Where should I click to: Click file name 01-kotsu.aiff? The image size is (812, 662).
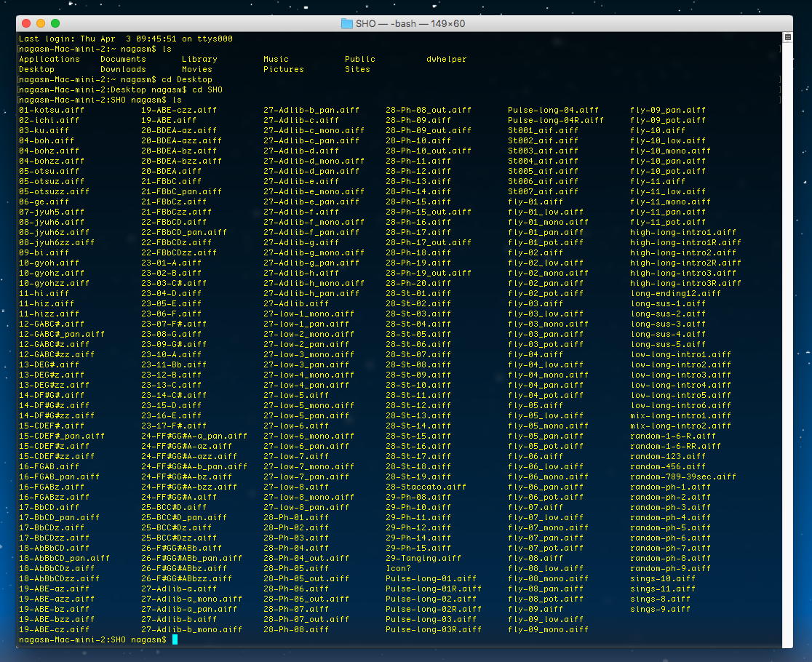pos(51,110)
